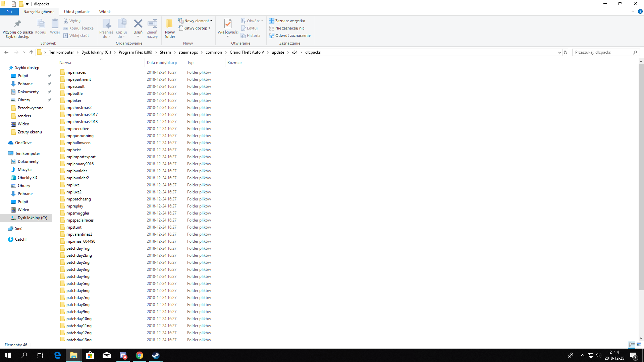This screenshot has height=362, width=644.
Task: Collapse the ribbon with the chevron
Action: pos(633,11)
